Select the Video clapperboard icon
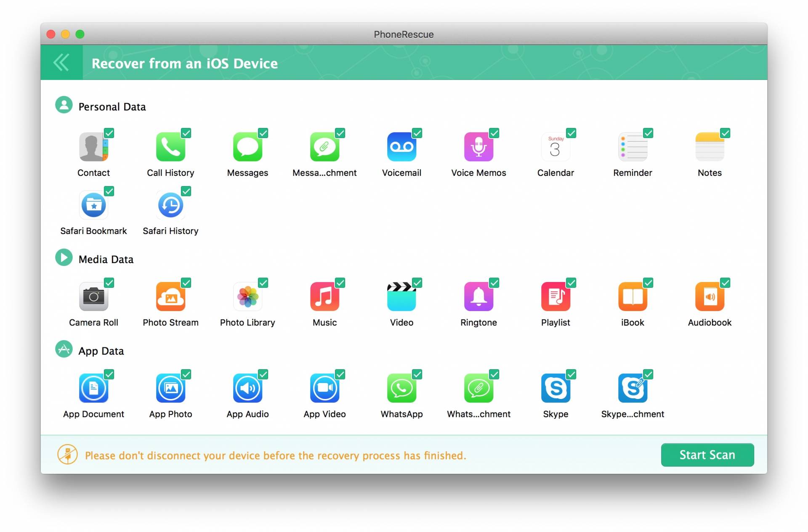Viewport: 808px width, 532px height. 401,297
